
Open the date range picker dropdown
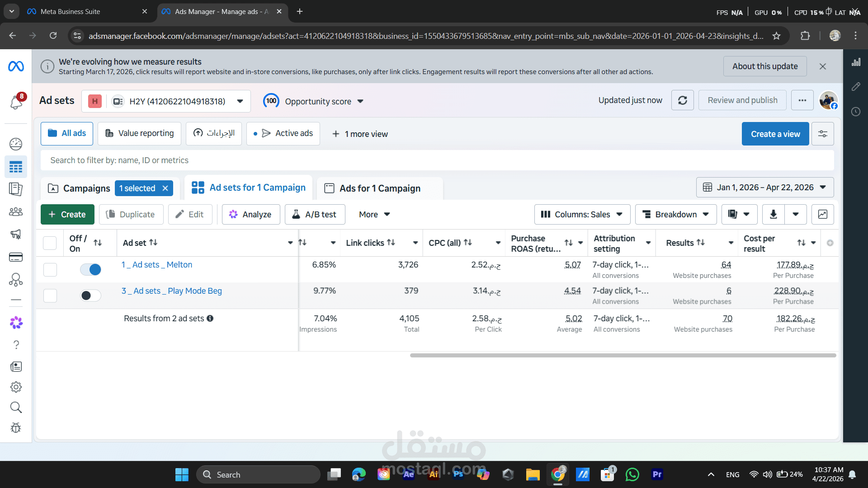pos(765,188)
